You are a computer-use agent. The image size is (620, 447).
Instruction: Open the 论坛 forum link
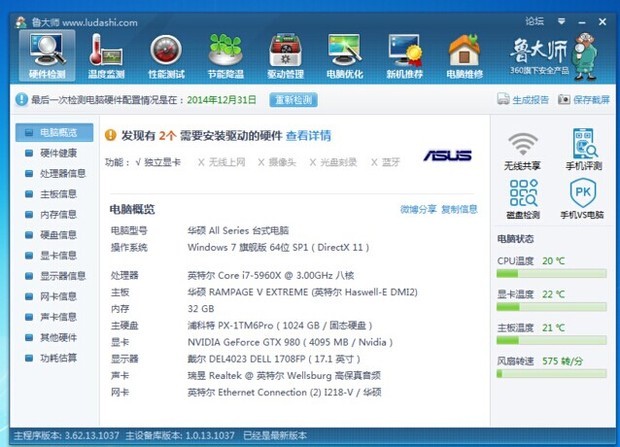[x=535, y=21]
